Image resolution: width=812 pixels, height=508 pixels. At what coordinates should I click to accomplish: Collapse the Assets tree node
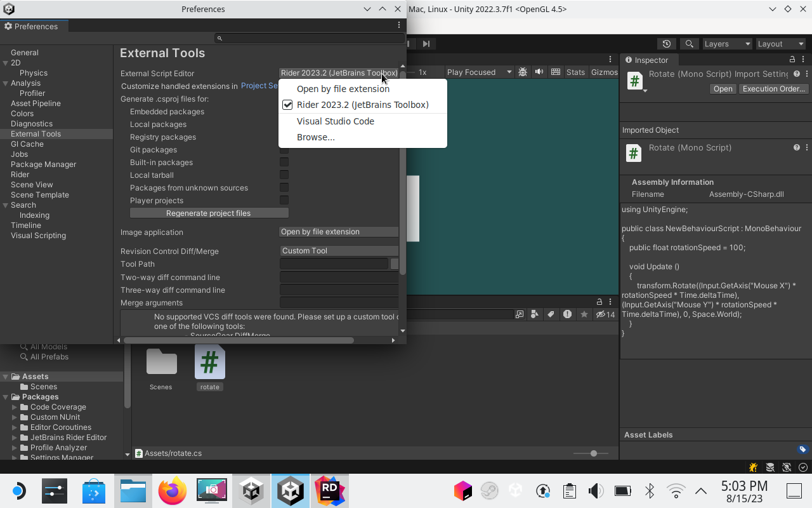pos(5,377)
